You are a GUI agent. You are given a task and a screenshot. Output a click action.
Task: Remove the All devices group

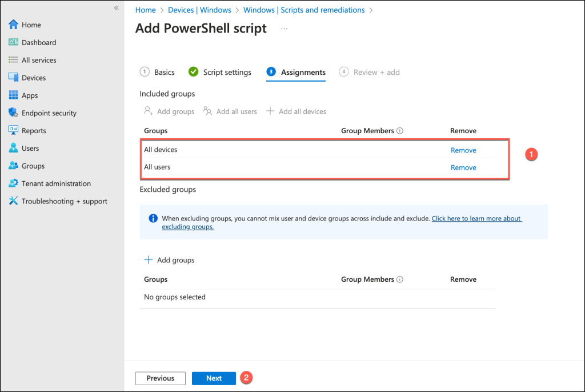click(x=463, y=150)
